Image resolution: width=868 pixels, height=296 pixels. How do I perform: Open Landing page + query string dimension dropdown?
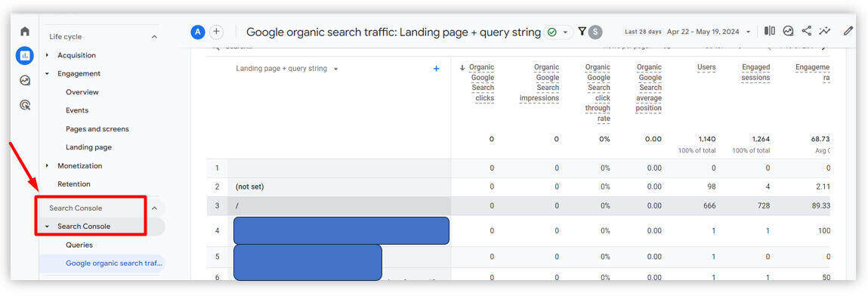click(x=287, y=69)
